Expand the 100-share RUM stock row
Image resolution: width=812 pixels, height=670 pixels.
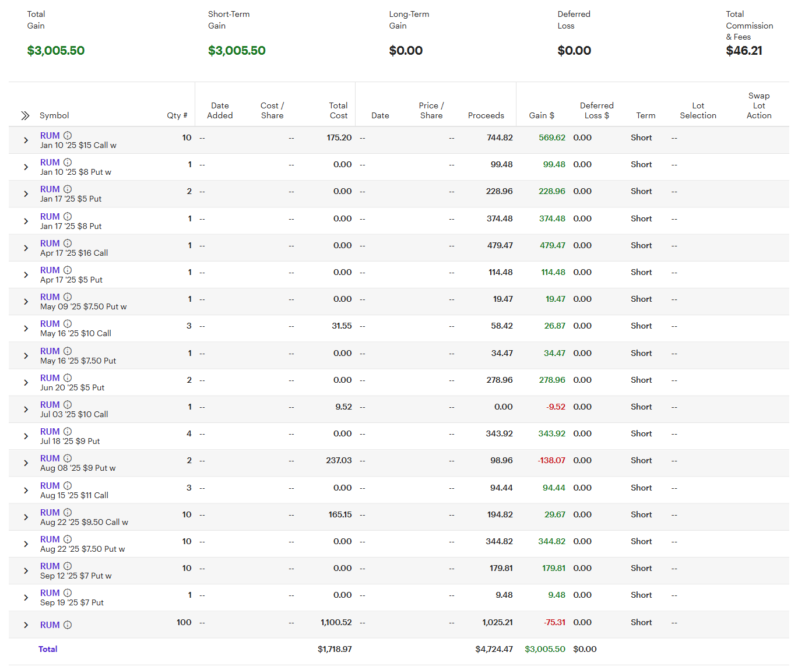point(26,625)
